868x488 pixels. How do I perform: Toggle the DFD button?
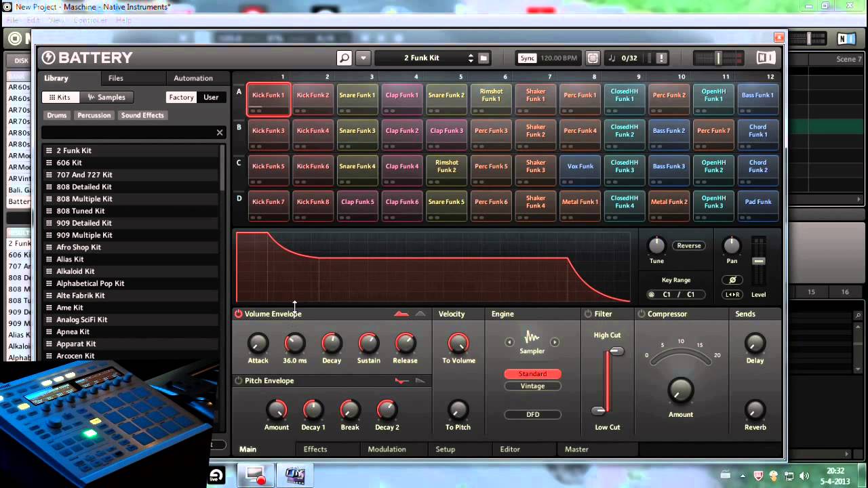tap(532, 415)
